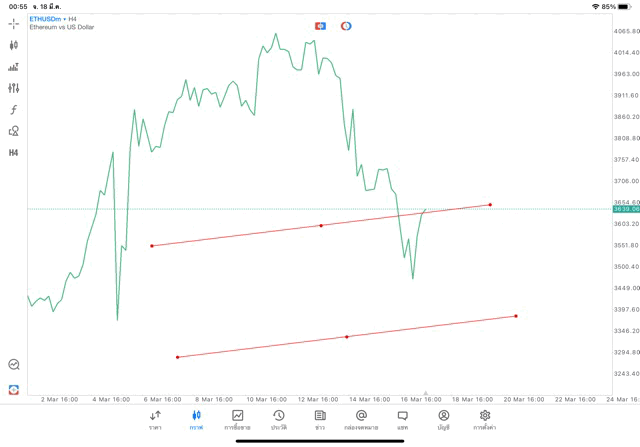The image size is (640, 447).
Task: Open the bar chart template icon
Action: 13,67
